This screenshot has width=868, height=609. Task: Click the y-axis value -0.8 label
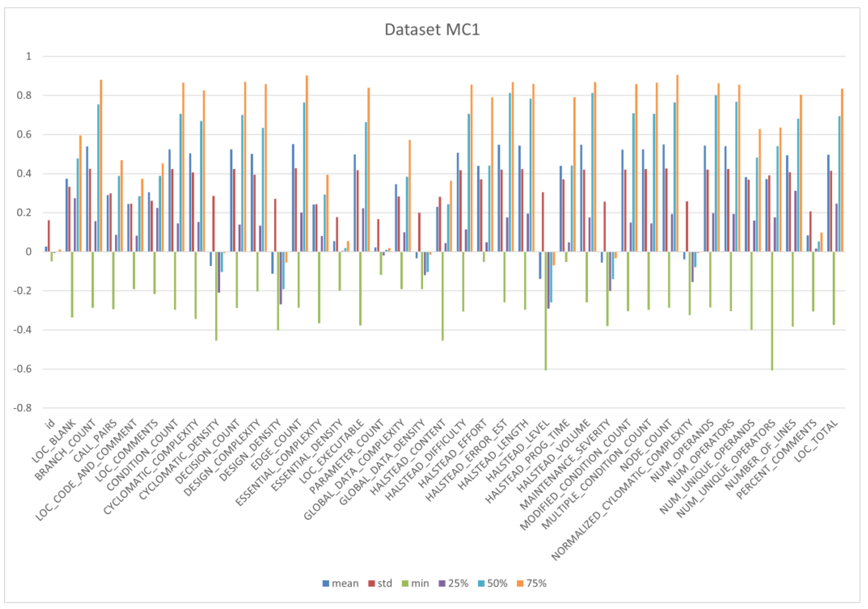tap(22, 408)
